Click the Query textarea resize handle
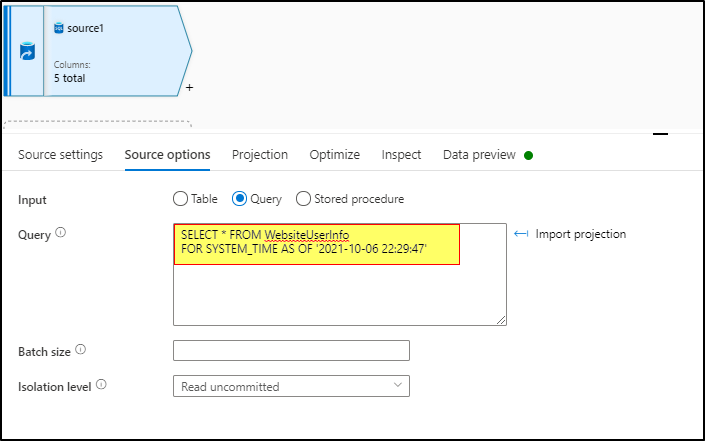Image resolution: width=705 pixels, height=441 pixels. (501, 320)
